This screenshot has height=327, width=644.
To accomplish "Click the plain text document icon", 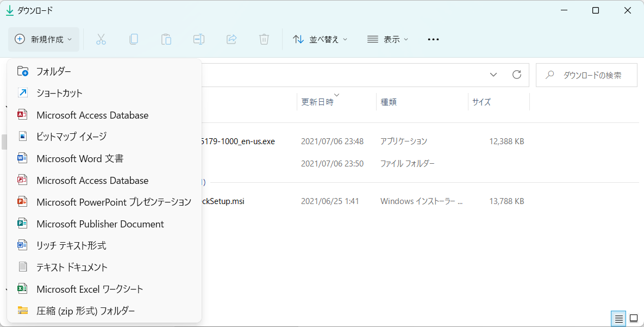I will point(23,267).
